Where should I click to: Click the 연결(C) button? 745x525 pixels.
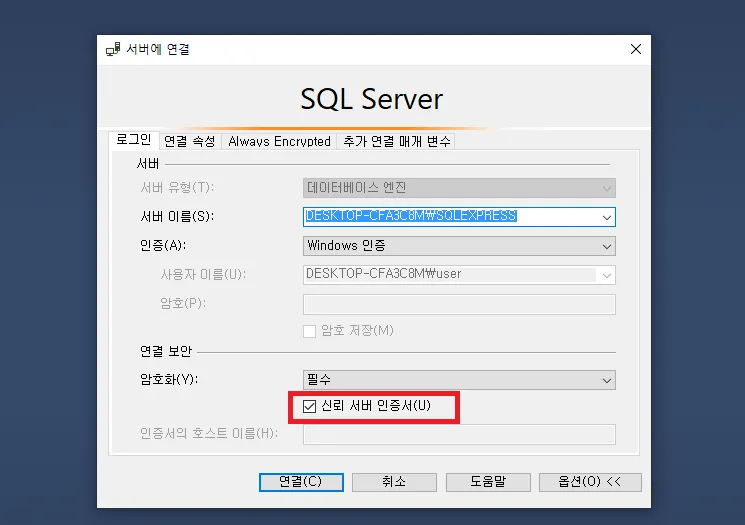[x=301, y=482]
